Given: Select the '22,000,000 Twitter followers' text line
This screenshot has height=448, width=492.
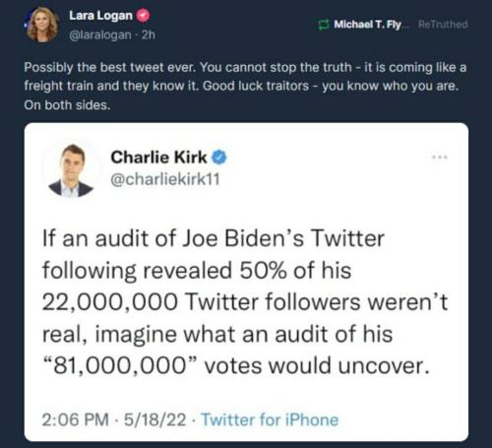Looking at the screenshot, I should pyautogui.click(x=245, y=302).
